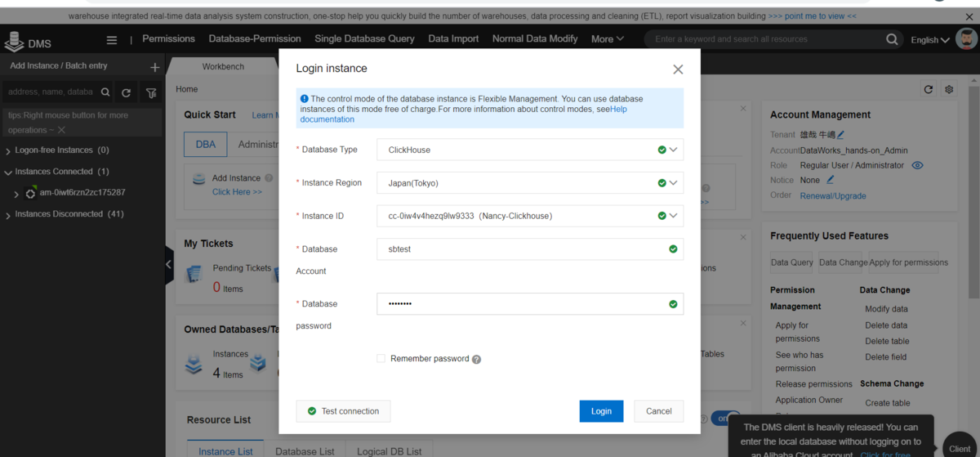Collapse the left sidebar handle

[169, 264]
